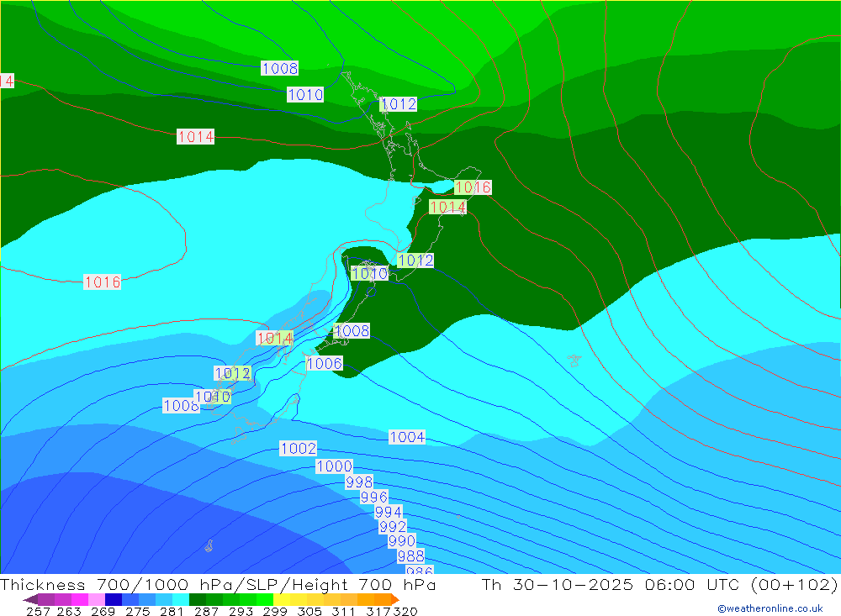The height and width of the screenshot is (616, 841).
Task: Pick the dark navy blue legend swatch
Action: point(114,599)
